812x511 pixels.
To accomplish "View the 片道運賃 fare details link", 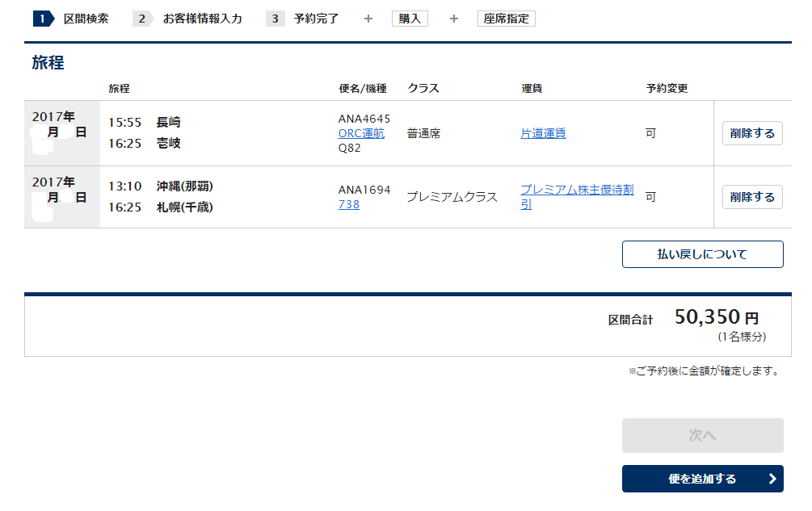I will click(x=543, y=133).
